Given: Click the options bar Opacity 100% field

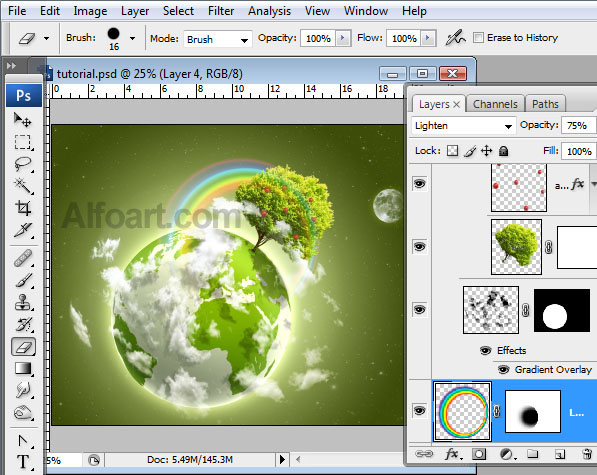Looking at the screenshot, I should tap(318, 38).
